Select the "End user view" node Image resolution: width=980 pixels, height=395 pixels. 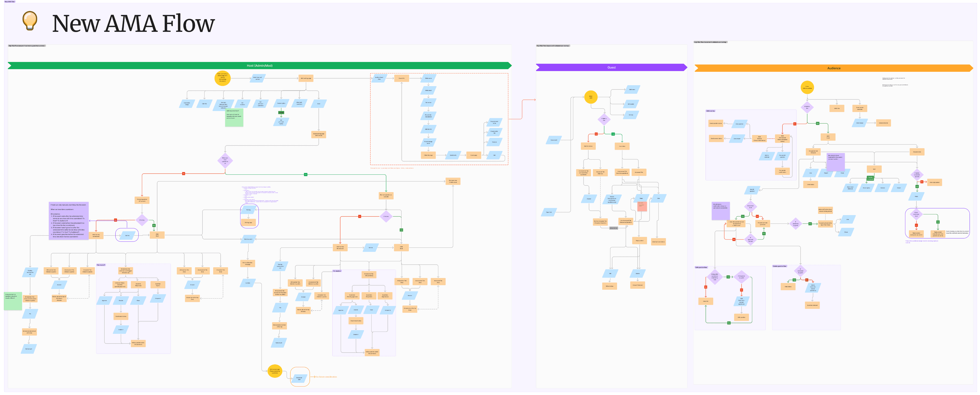pos(453,182)
